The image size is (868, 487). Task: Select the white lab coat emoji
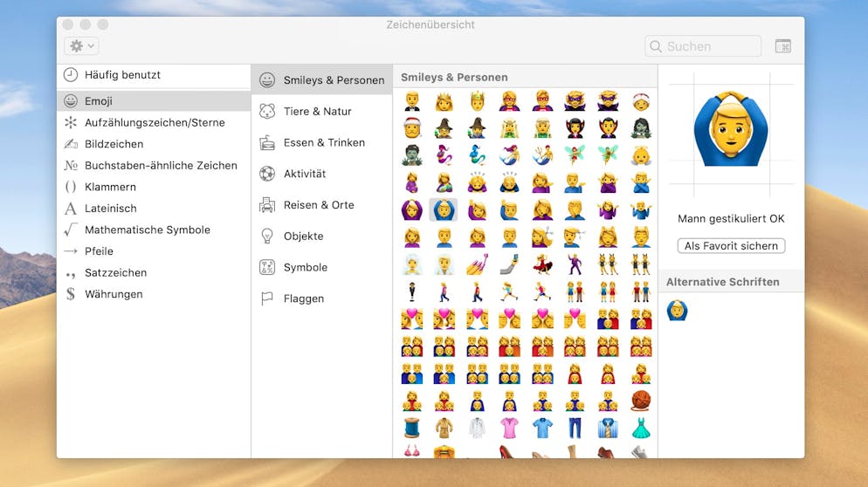[477, 428]
